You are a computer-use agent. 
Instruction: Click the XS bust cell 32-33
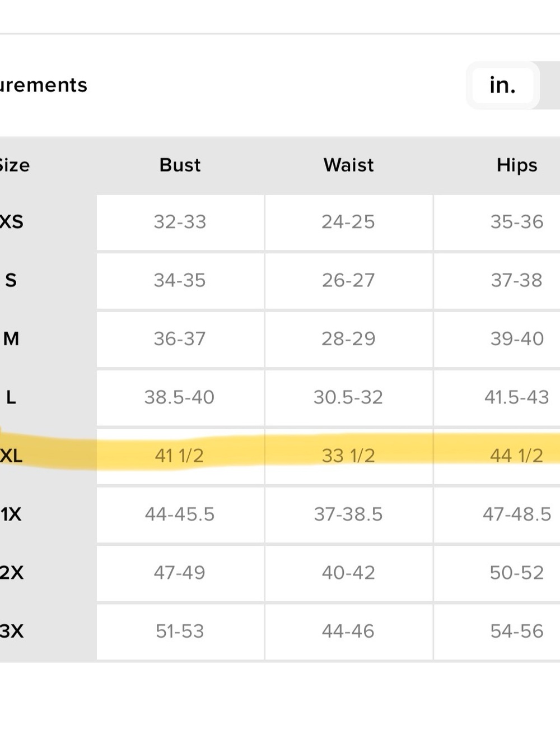click(x=180, y=222)
